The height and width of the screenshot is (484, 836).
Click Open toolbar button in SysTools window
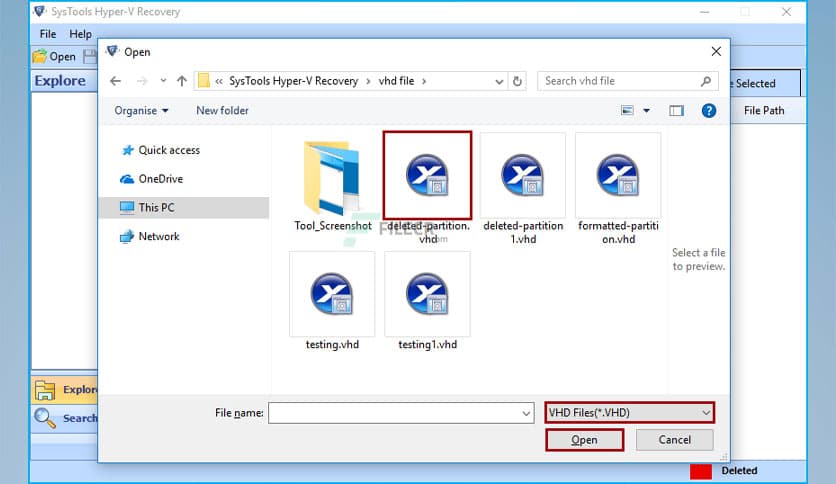54,57
